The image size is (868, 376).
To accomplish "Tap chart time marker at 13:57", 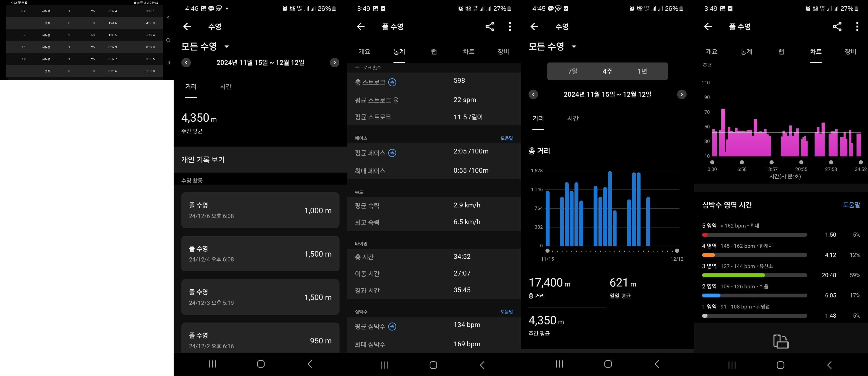I will pyautogui.click(x=772, y=162).
